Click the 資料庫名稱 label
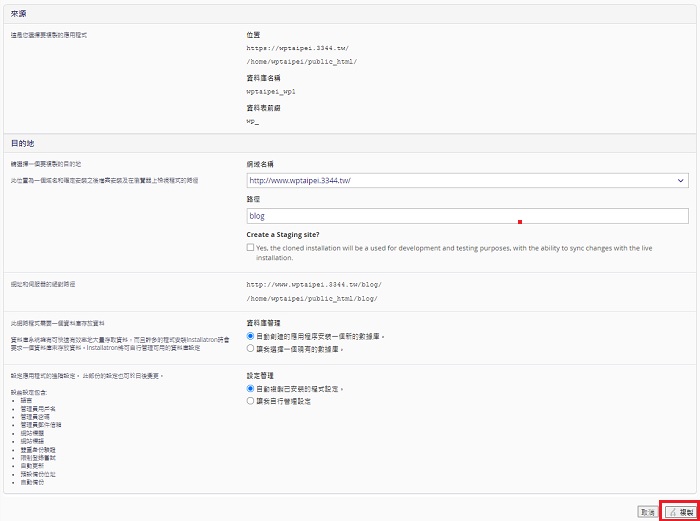The width and height of the screenshot is (700, 521). coord(263,78)
